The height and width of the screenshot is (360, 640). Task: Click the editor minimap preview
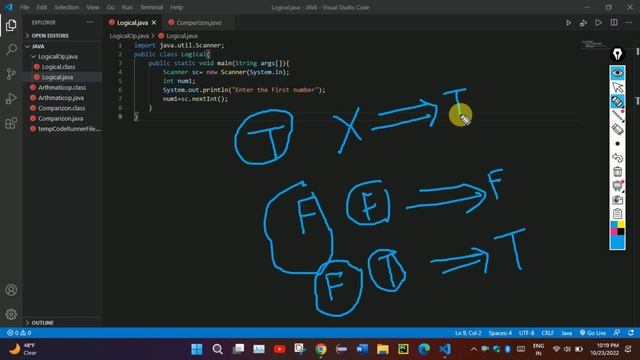pyautogui.click(x=593, y=44)
